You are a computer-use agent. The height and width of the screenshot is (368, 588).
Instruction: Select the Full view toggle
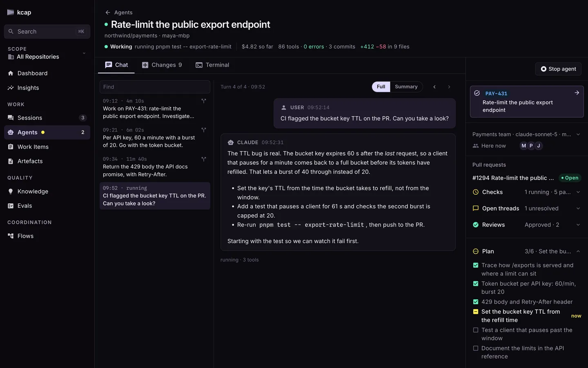point(381,87)
